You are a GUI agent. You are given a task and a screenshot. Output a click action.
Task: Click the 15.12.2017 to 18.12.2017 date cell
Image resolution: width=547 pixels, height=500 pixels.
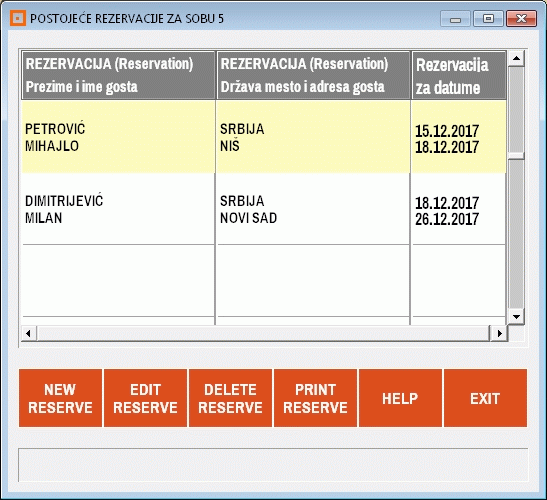[458, 137]
